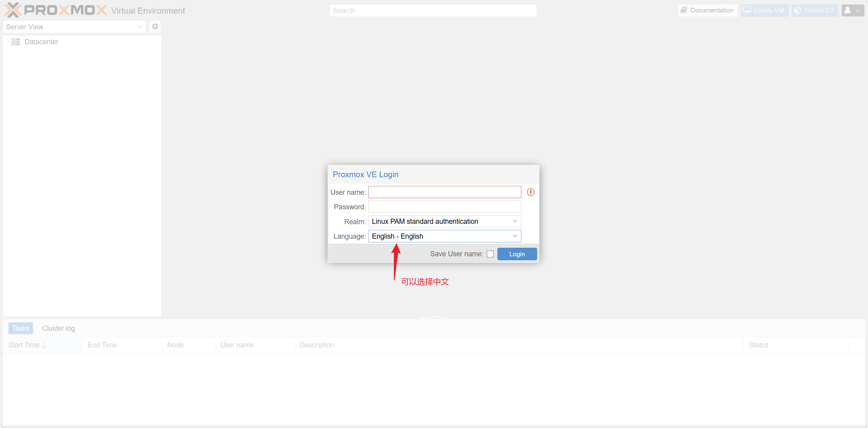Switch to the Tasks tab
The height and width of the screenshot is (428, 868).
[21, 328]
